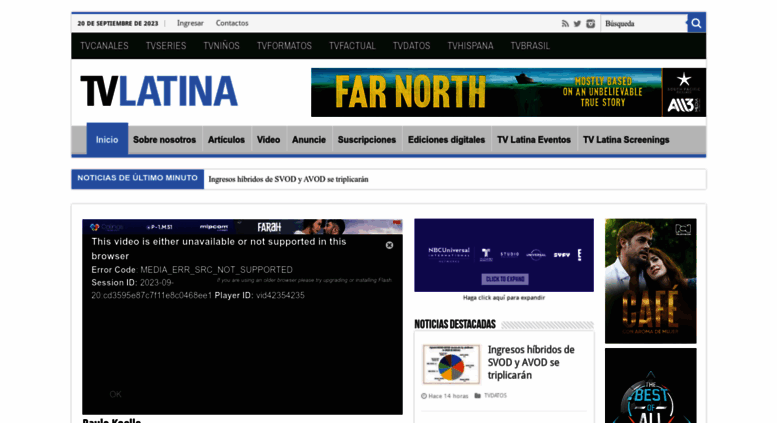The height and width of the screenshot is (423, 777).
Task: Go to TVFACTUAL section
Action: point(352,46)
